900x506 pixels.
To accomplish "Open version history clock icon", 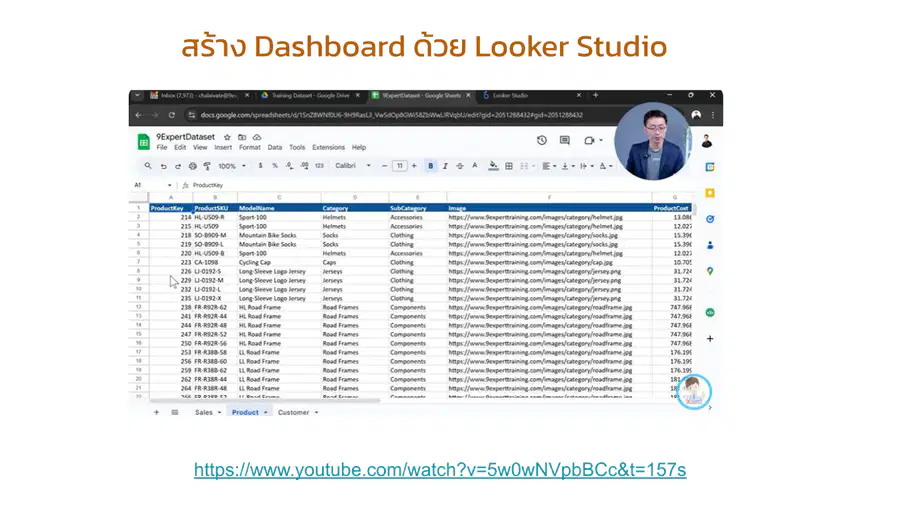I will (542, 140).
